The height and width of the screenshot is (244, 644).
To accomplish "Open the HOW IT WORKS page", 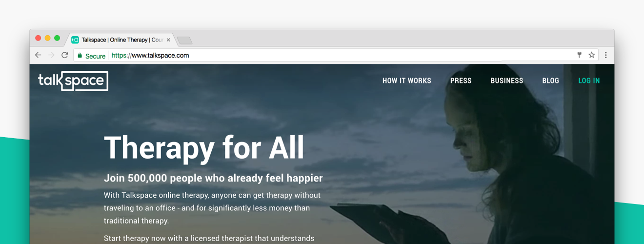I will click(407, 81).
